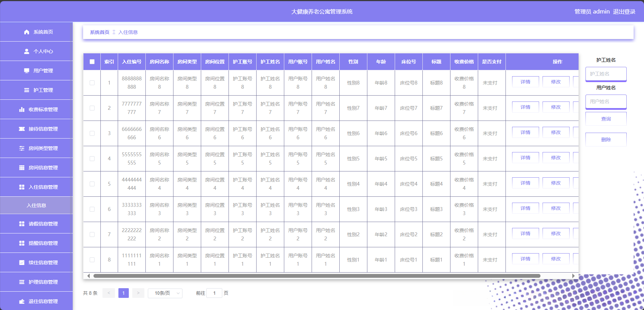
Task: Focus the 用户姓名 search field
Action: (x=606, y=101)
